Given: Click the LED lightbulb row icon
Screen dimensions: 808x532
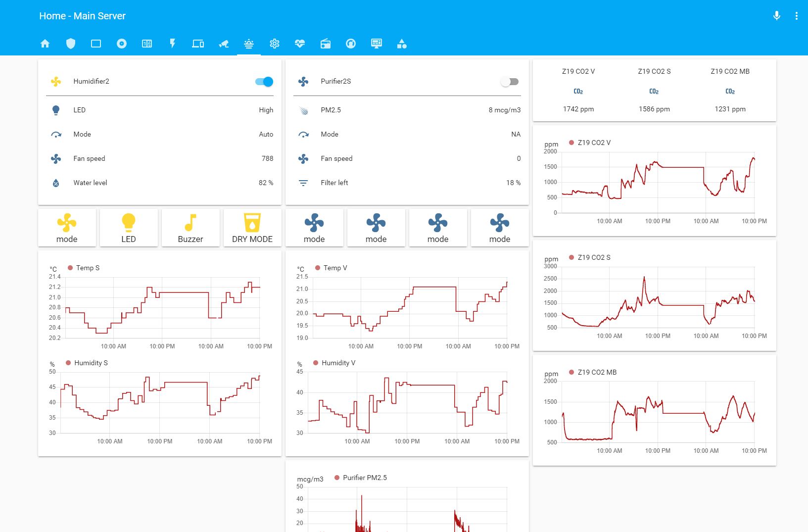Looking at the screenshot, I should [56, 110].
